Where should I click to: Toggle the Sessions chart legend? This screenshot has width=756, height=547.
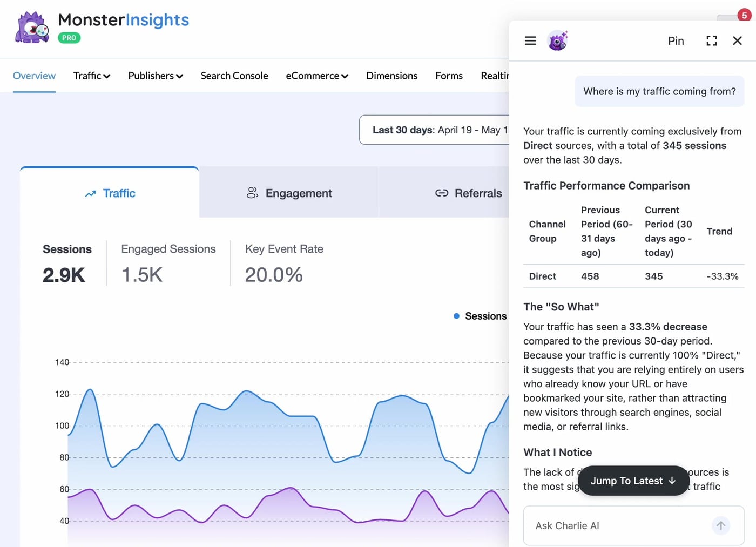pyautogui.click(x=480, y=316)
